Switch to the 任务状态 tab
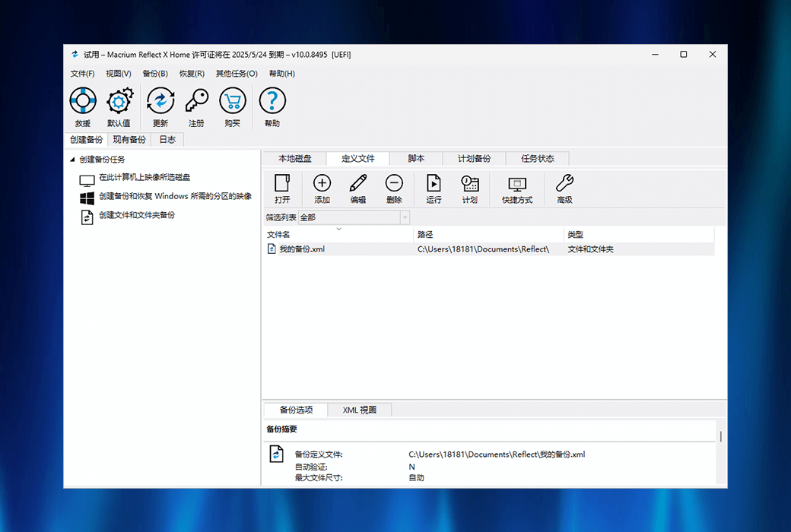This screenshot has width=791, height=532. (538, 158)
